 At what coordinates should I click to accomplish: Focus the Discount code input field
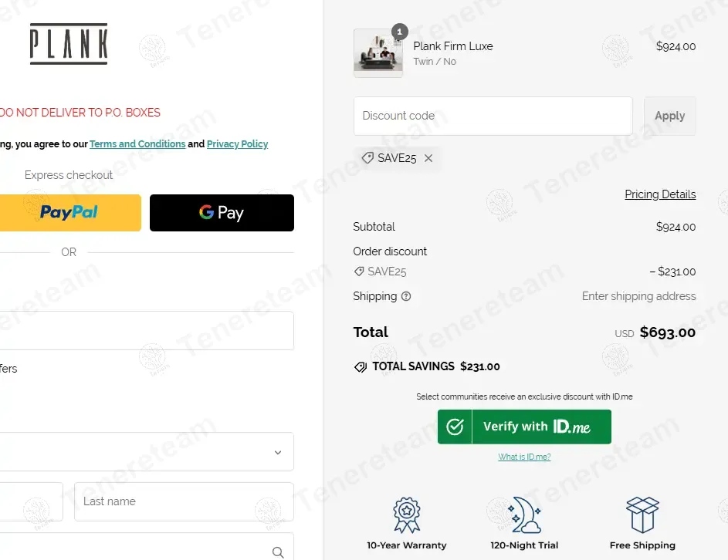click(x=493, y=116)
